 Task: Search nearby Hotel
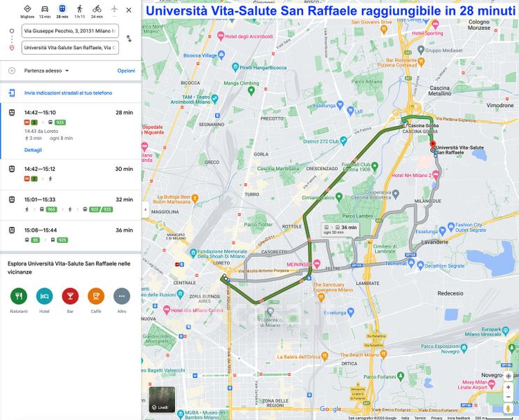coord(44,296)
